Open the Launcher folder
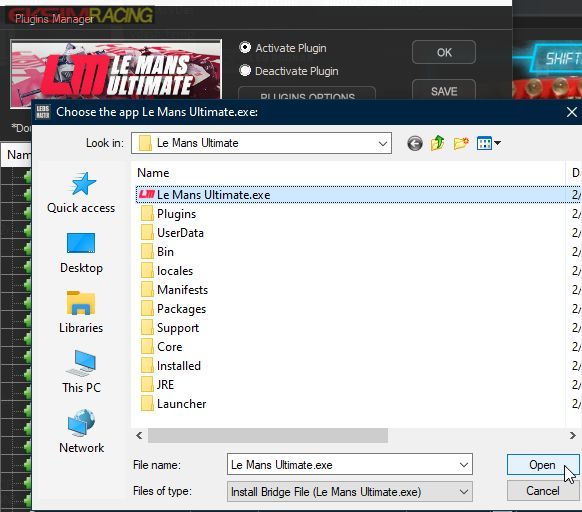582x512 pixels. (173, 404)
